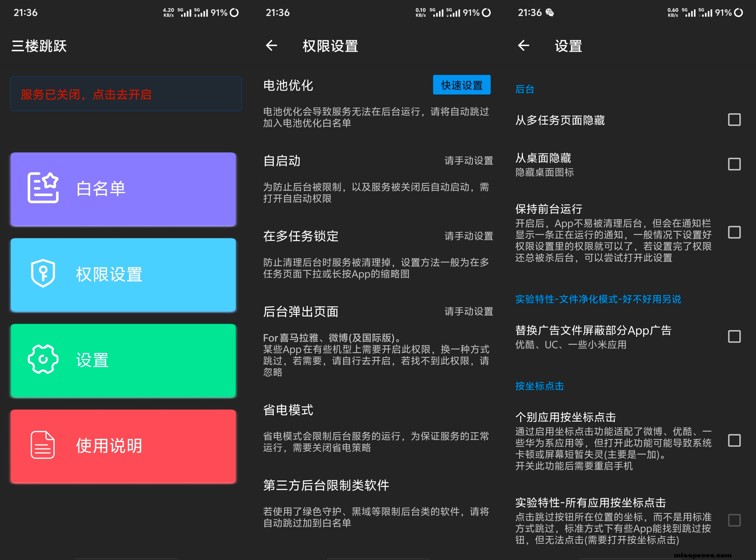Click the whitelist icon on purple card
756x560 pixels.
pyautogui.click(x=43, y=188)
